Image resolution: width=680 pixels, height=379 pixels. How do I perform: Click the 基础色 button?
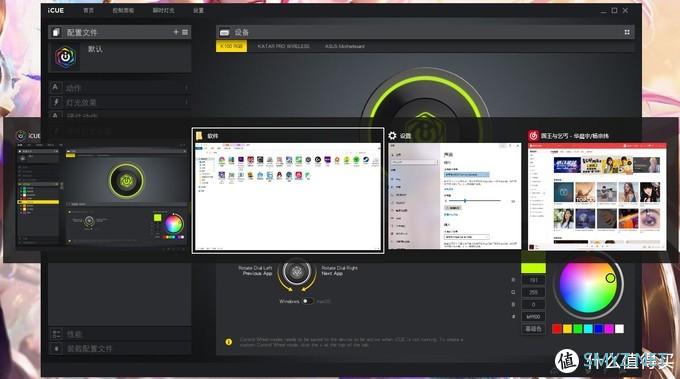tap(533, 329)
